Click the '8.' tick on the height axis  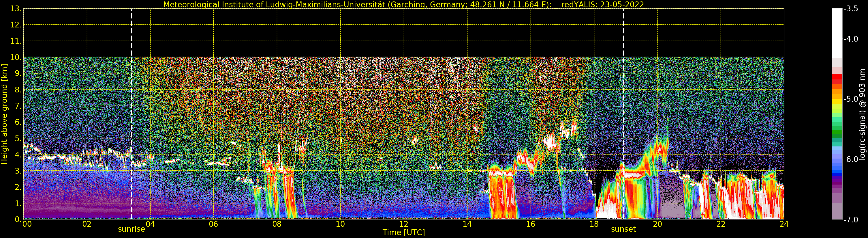(x=18, y=90)
